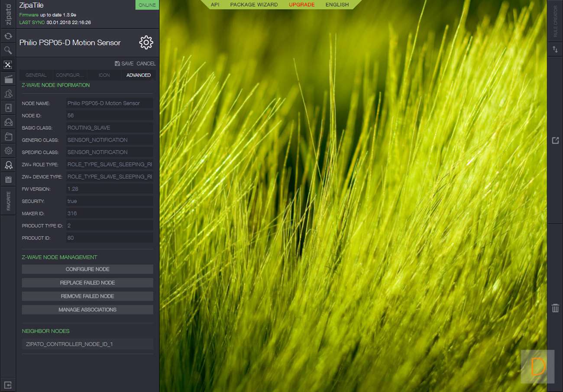Click Manage Associations button
The image size is (563, 392).
(87, 310)
